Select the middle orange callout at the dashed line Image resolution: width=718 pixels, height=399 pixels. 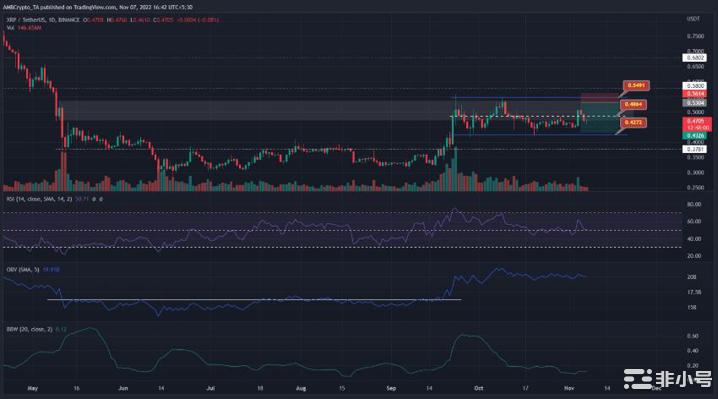point(633,104)
